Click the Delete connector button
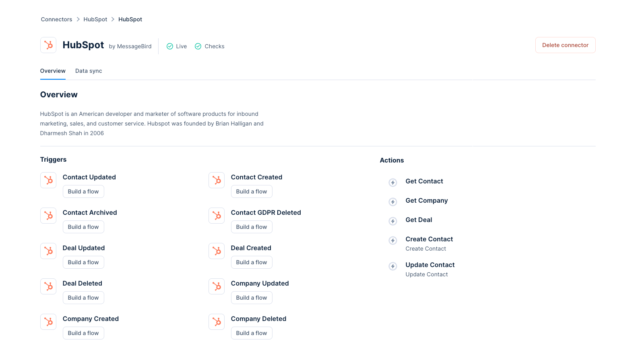 pos(565,45)
